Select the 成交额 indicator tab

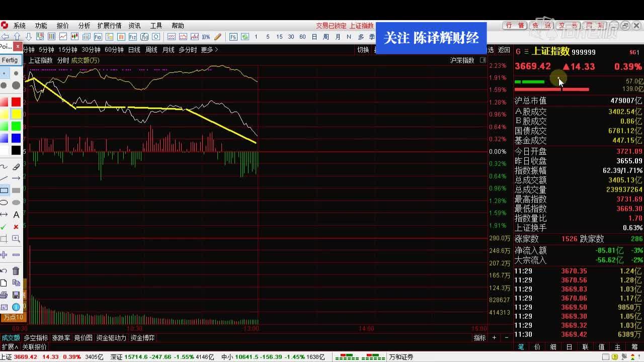[x=11, y=338]
